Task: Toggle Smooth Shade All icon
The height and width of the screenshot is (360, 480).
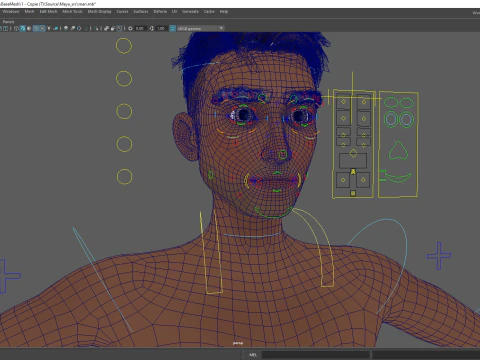Action: 23,29
